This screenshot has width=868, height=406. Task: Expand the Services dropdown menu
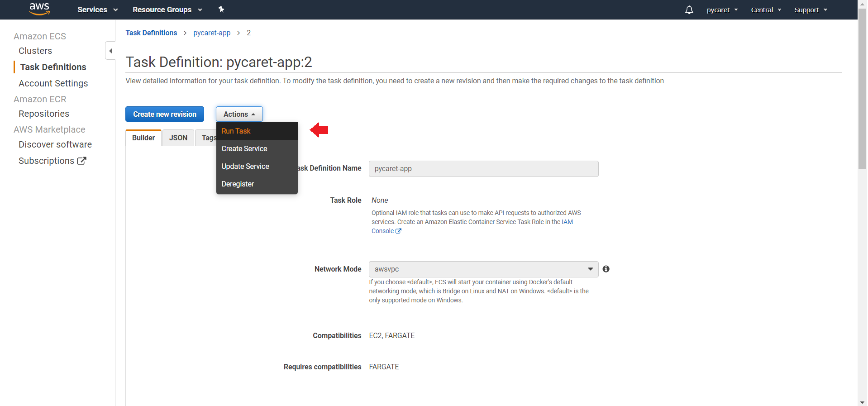point(97,10)
